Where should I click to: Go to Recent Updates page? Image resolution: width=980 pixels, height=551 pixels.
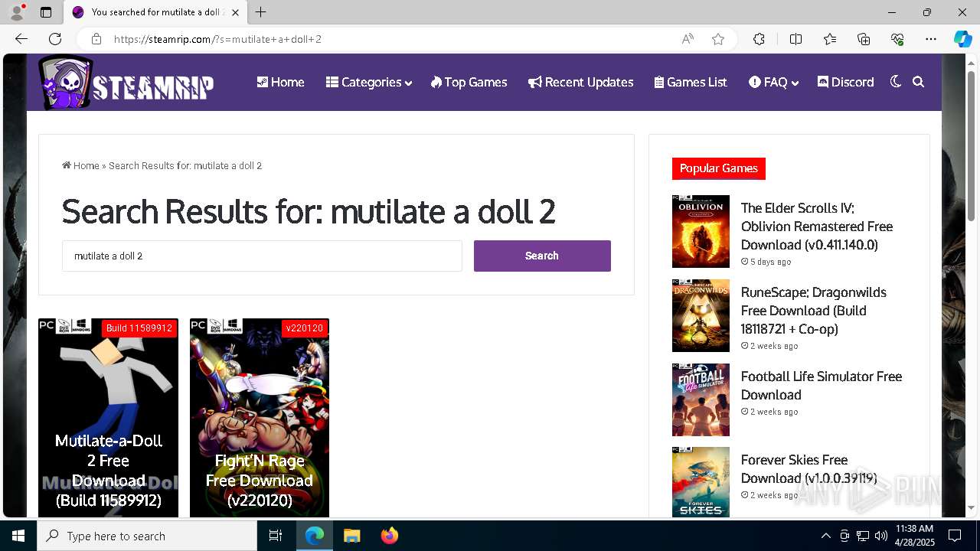[x=580, y=82]
